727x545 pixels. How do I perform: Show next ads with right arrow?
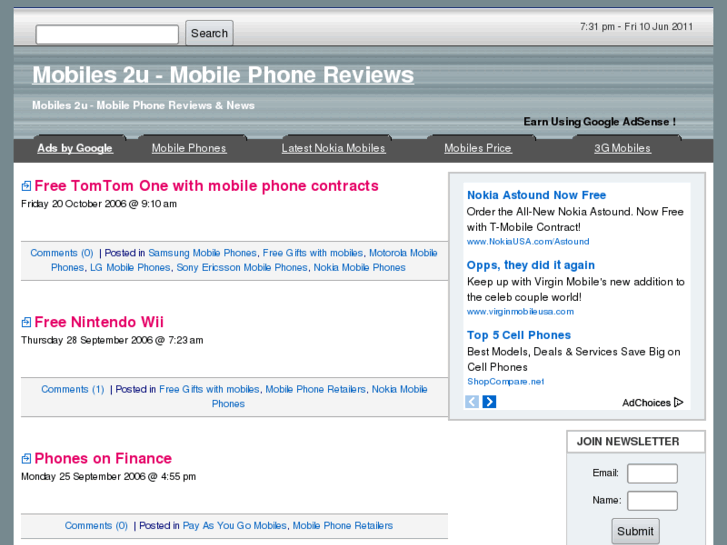489,402
